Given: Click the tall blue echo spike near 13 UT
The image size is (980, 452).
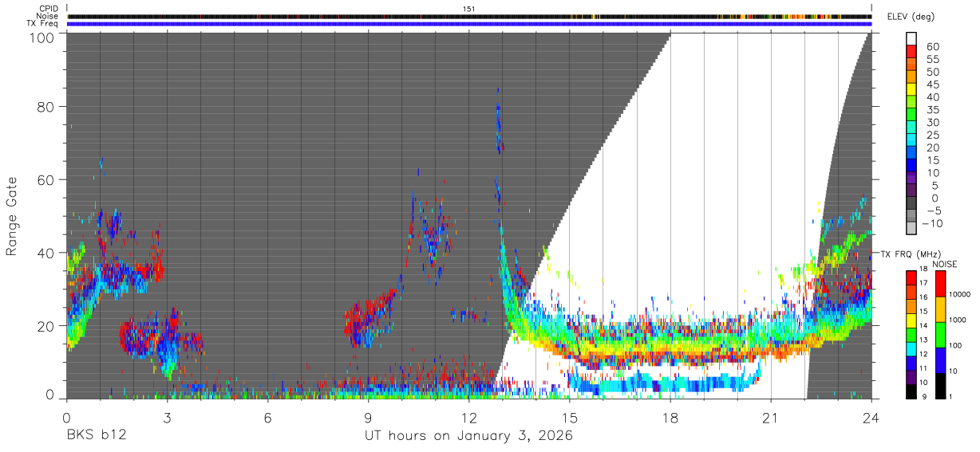Looking at the screenshot, I should coord(499,120).
